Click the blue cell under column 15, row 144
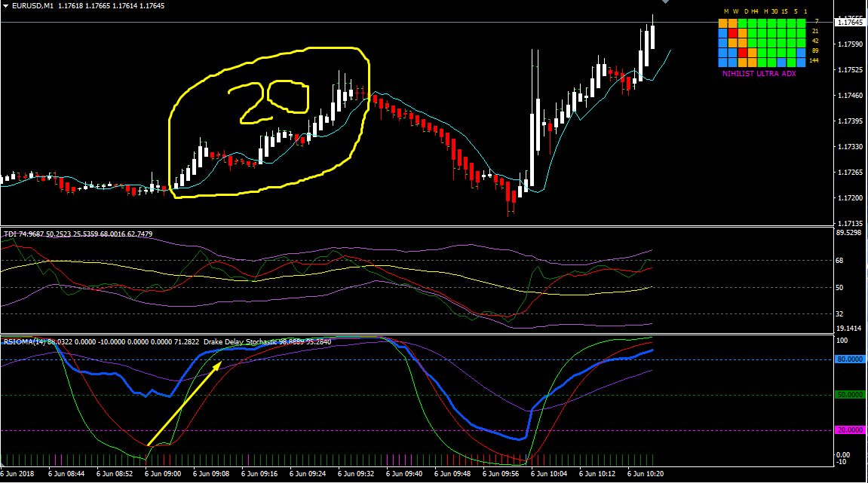868x483 pixels. [x=781, y=63]
